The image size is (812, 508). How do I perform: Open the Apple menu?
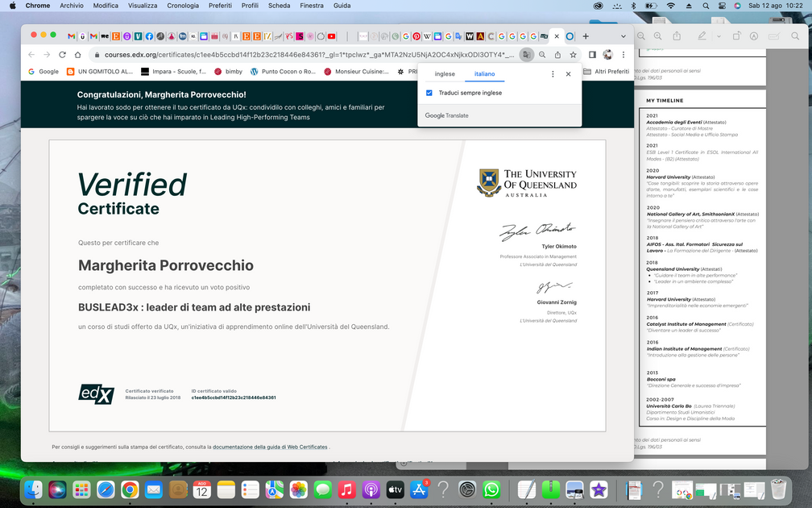point(12,6)
